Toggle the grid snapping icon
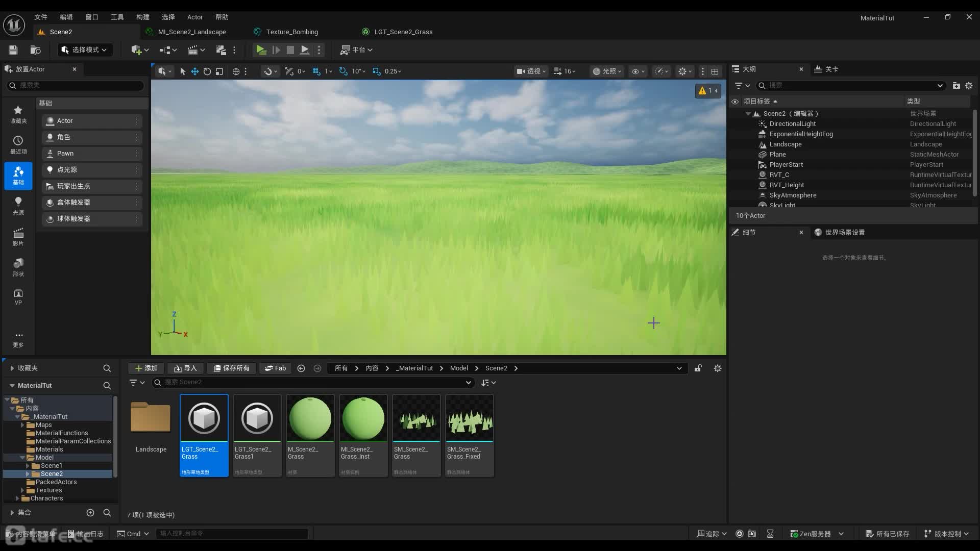This screenshot has height=551, width=980. click(316, 71)
